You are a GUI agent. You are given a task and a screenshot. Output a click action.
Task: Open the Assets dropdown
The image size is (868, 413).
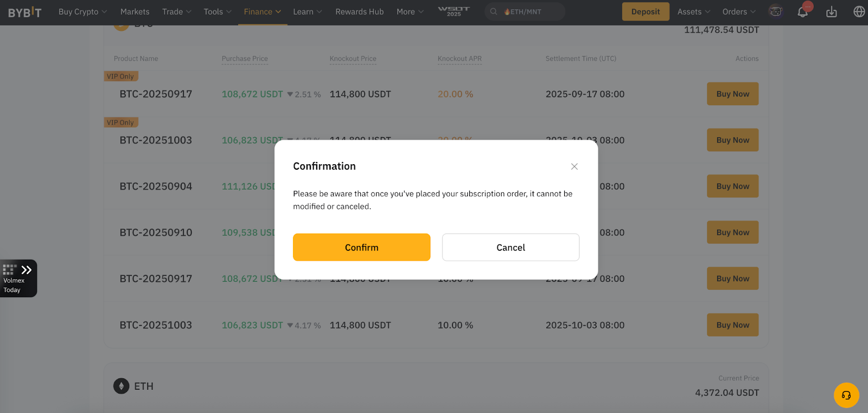coord(693,11)
